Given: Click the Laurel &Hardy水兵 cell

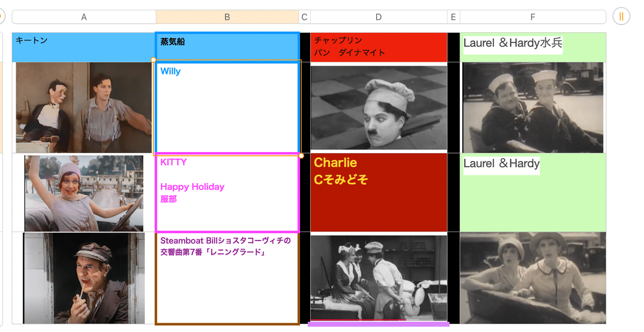Looking at the screenshot, I should pos(533,47).
